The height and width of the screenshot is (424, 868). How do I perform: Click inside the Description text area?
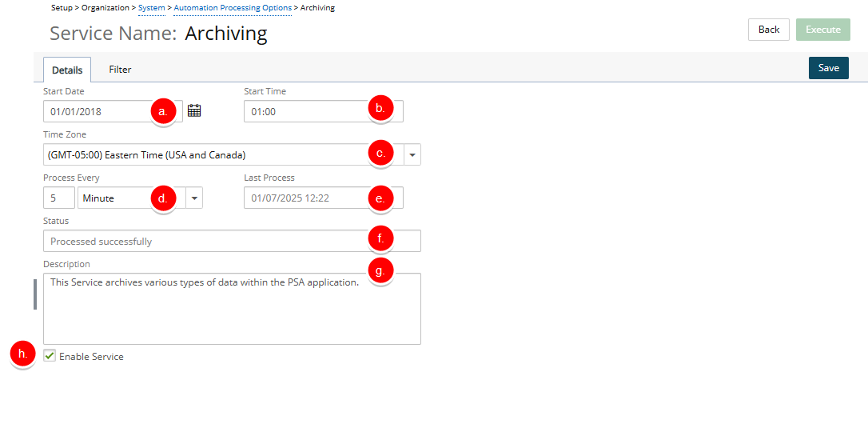[232, 309]
